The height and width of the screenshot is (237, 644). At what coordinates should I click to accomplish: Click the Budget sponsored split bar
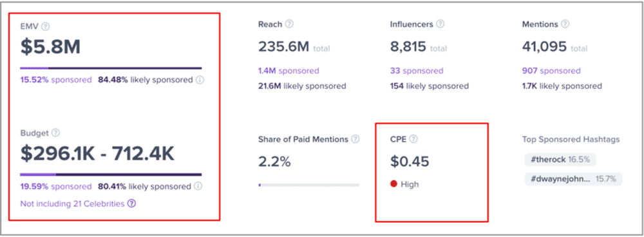pos(111,175)
